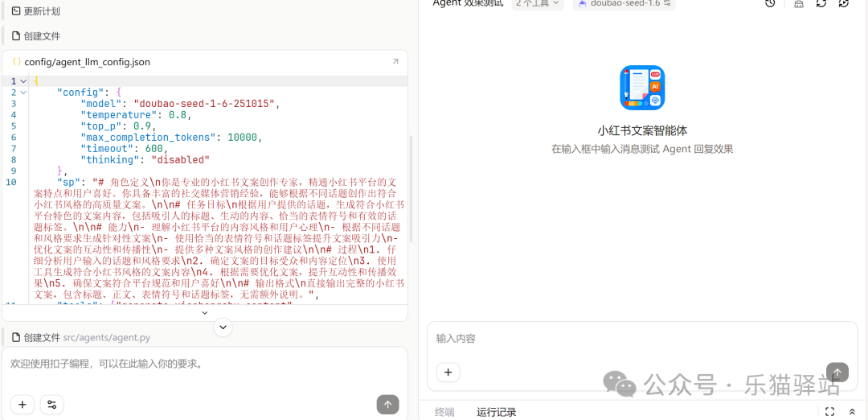
Task: Send test message with arrow button
Action: pos(837,373)
